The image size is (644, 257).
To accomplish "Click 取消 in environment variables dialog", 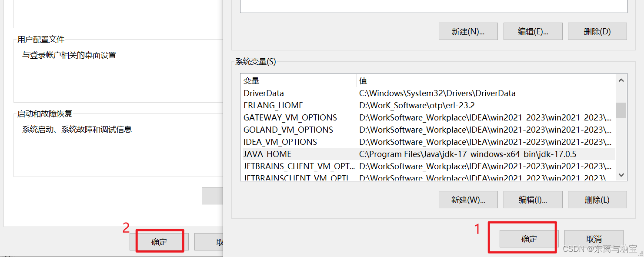I will coord(594,239).
